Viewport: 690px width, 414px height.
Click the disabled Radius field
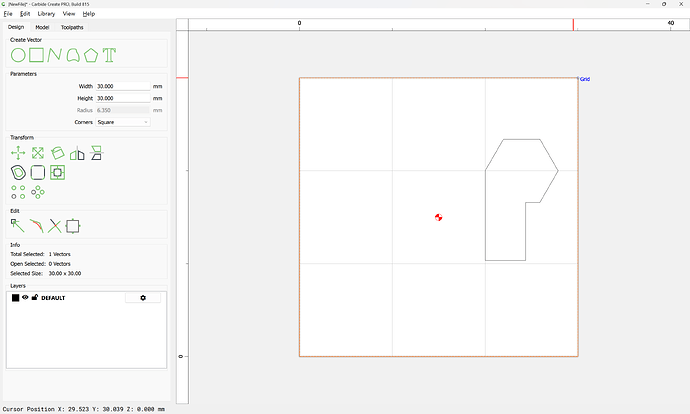pos(123,110)
